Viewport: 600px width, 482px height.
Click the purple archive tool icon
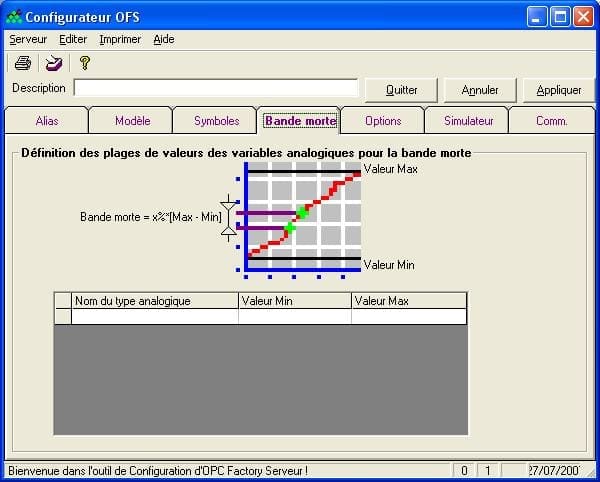54,63
